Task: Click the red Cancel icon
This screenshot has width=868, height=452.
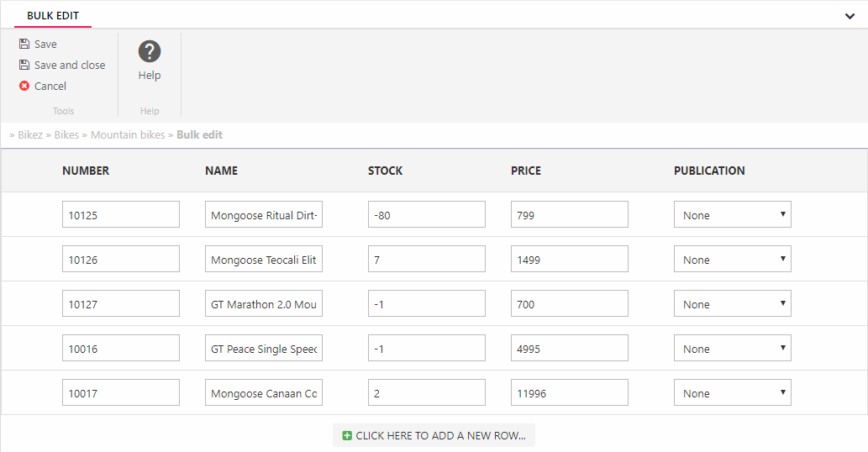Action: [x=24, y=86]
